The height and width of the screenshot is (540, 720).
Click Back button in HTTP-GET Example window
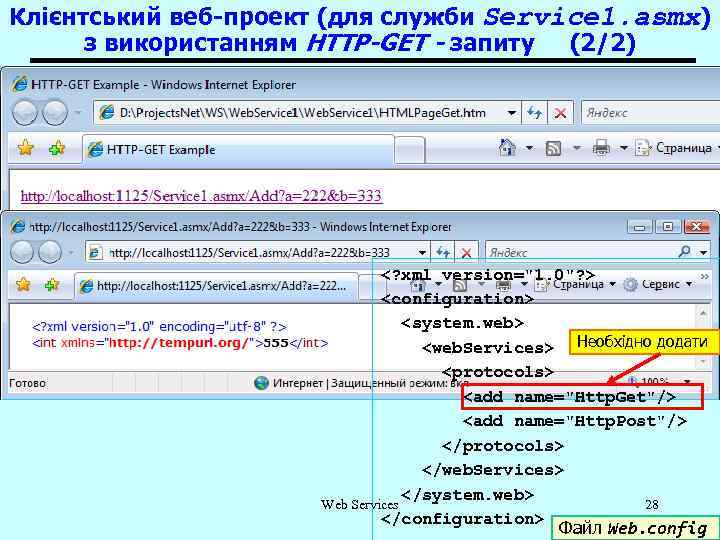click(25, 113)
